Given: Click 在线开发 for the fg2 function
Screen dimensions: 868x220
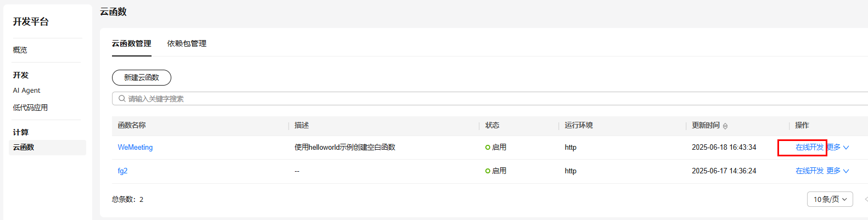Looking at the screenshot, I should (809, 171).
